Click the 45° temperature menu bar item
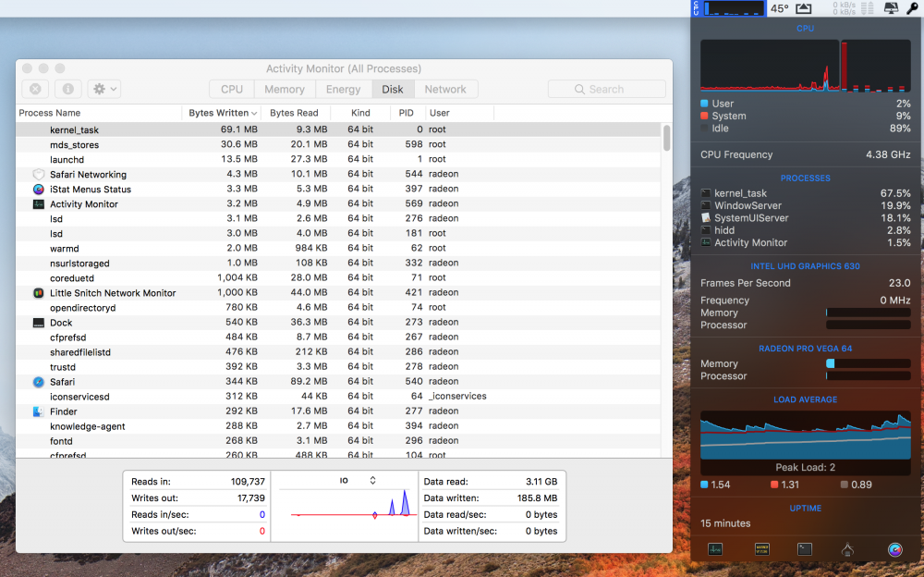Screen dimensions: 924x577 pyautogui.click(x=780, y=8)
